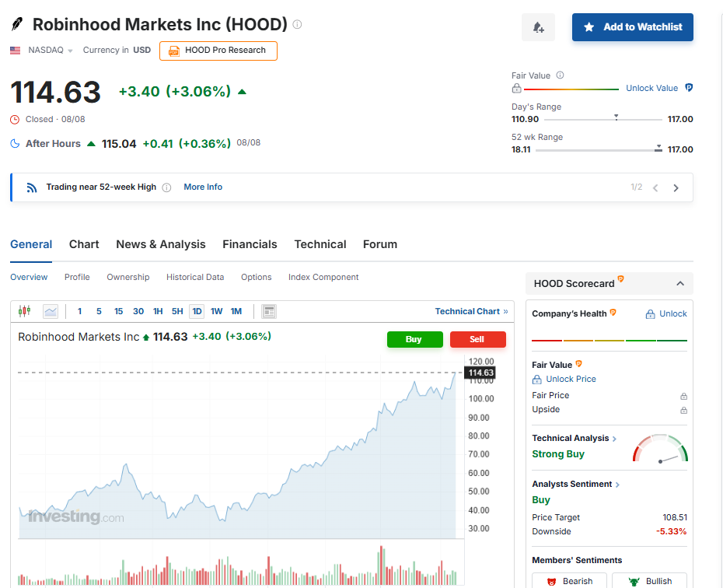Select area chart type icon
The height and width of the screenshot is (588, 723).
(x=51, y=312)
